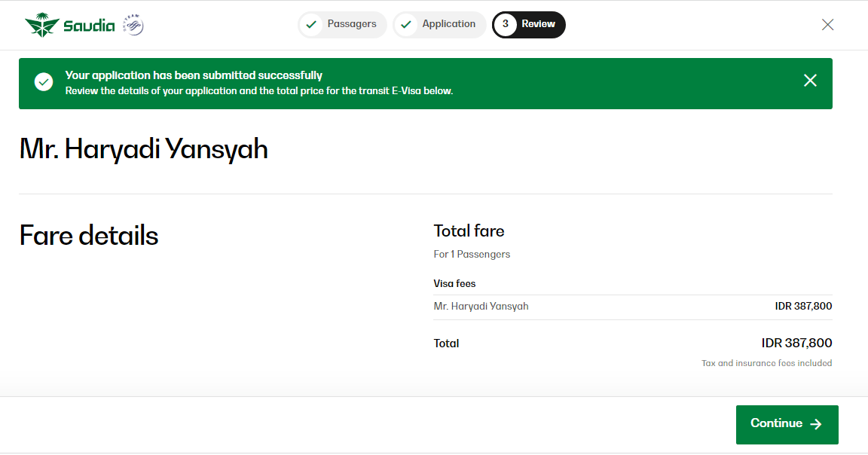Go back to the Passagers step
The height and width of the screenshot is (455, 868).
pos(351,24)
